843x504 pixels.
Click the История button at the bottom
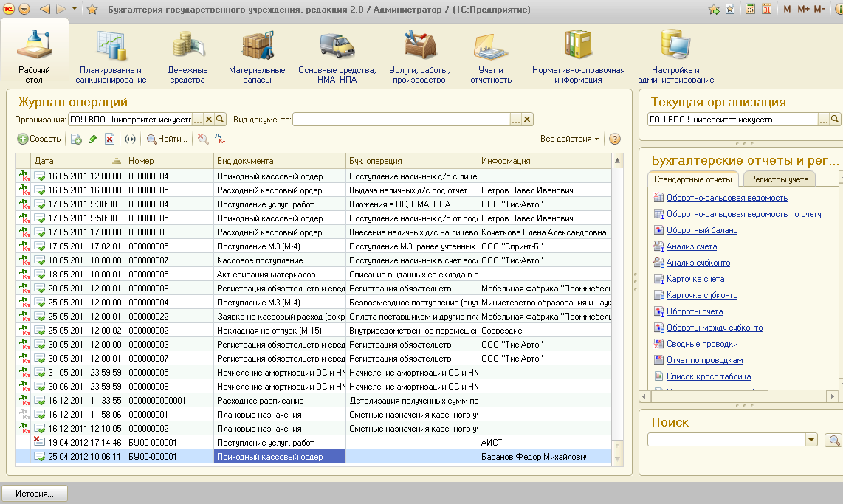(x=34, y=494)
